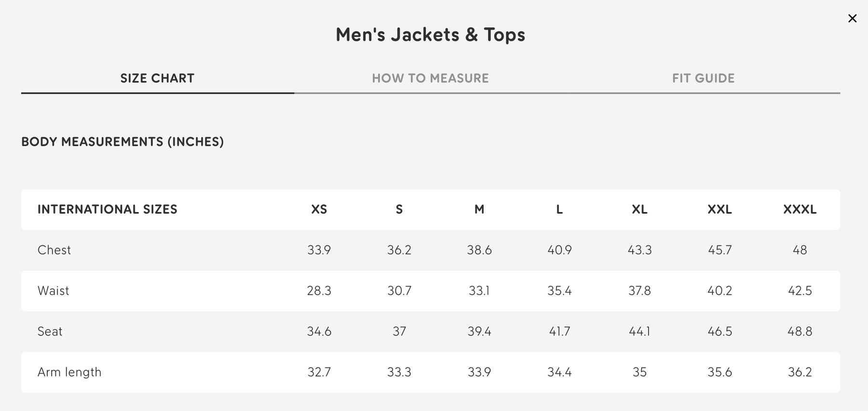
Task: Select the waist value 33.1 for M
Action: click(479, 291)
